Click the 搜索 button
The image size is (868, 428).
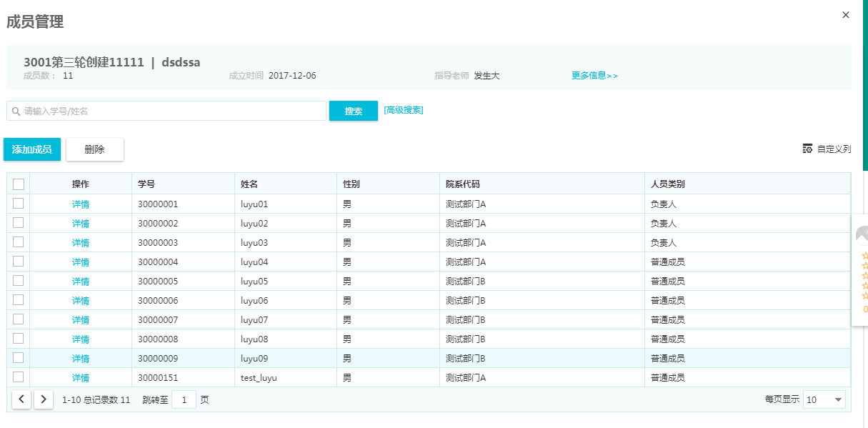click(x=353, y=111)
